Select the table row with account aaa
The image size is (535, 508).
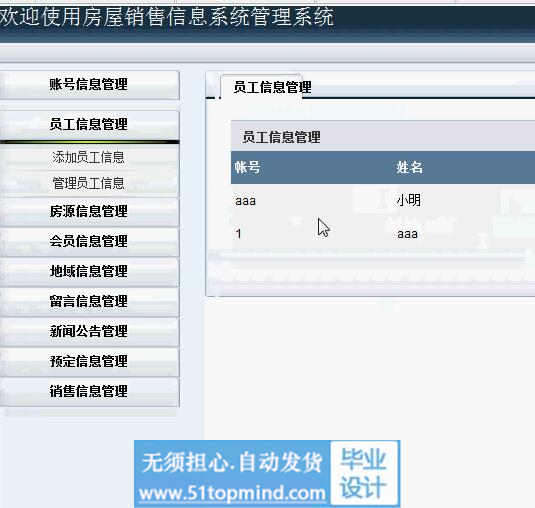383,200
